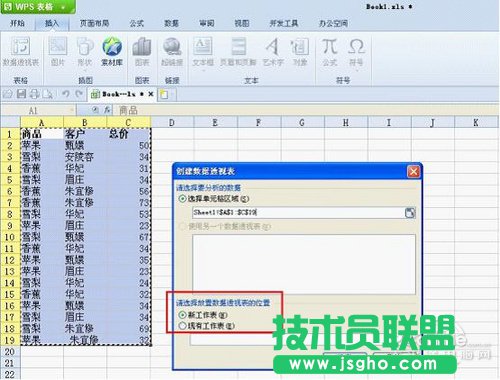Click the save icon in quick toolbar
The image size is (500, 380).
21,94
